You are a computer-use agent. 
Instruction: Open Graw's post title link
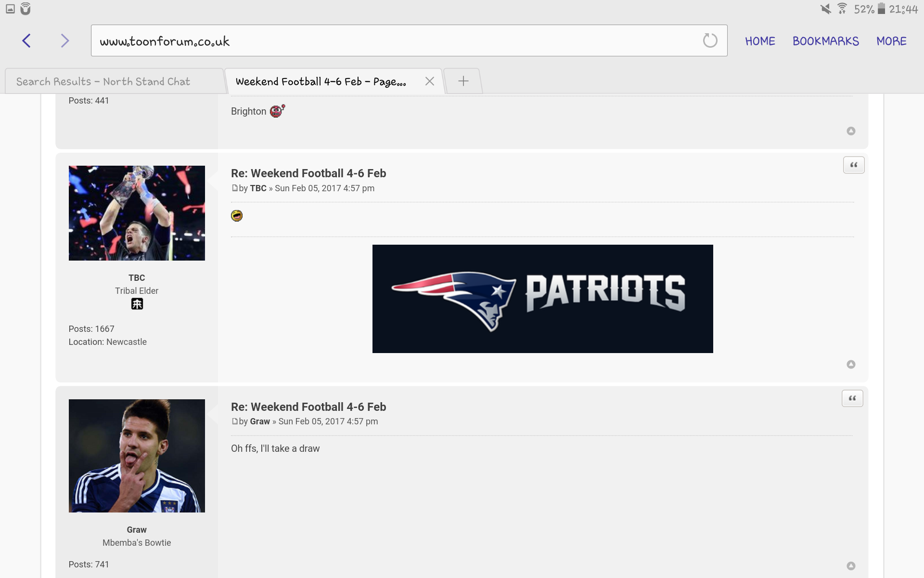tap(308, 407)
